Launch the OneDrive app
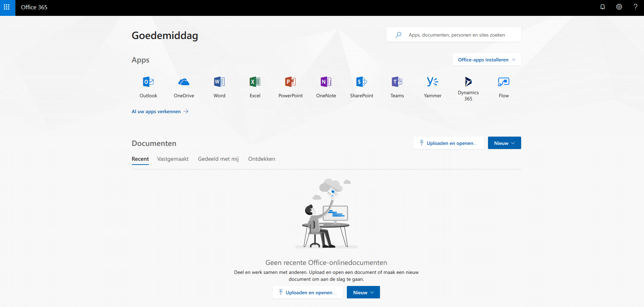The image size is (644, 307). click(184, 87)
